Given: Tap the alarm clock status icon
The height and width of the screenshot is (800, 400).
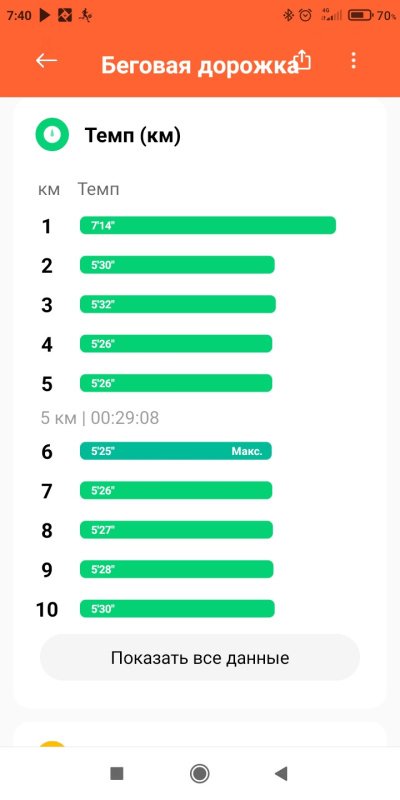Looking at the screenshot, I should [x=306, y=16].
